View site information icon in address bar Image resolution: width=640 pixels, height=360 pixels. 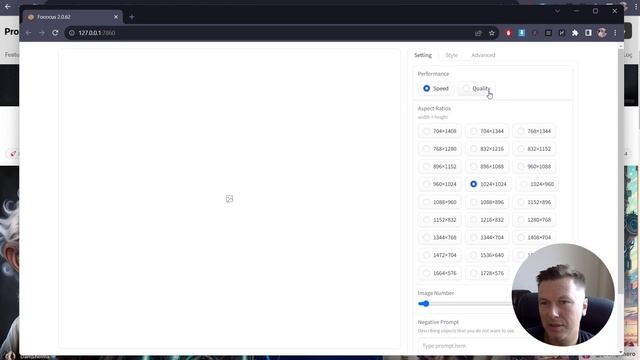[72, 33]
